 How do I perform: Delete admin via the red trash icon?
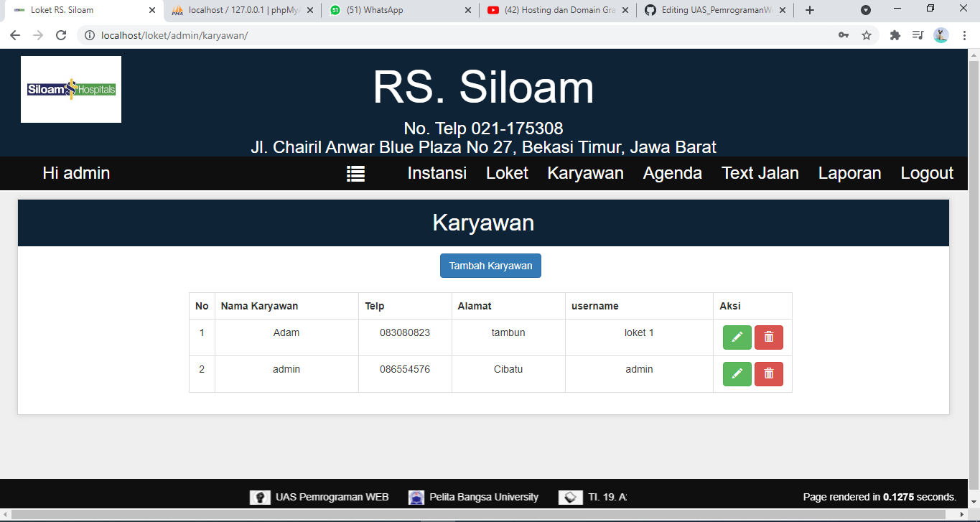click(x=768, y=373)
